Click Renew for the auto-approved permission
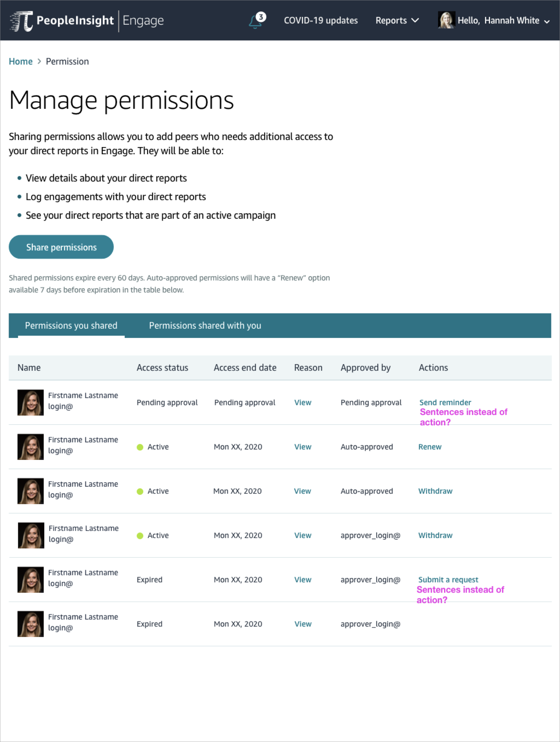 click(x=430, y=447)
